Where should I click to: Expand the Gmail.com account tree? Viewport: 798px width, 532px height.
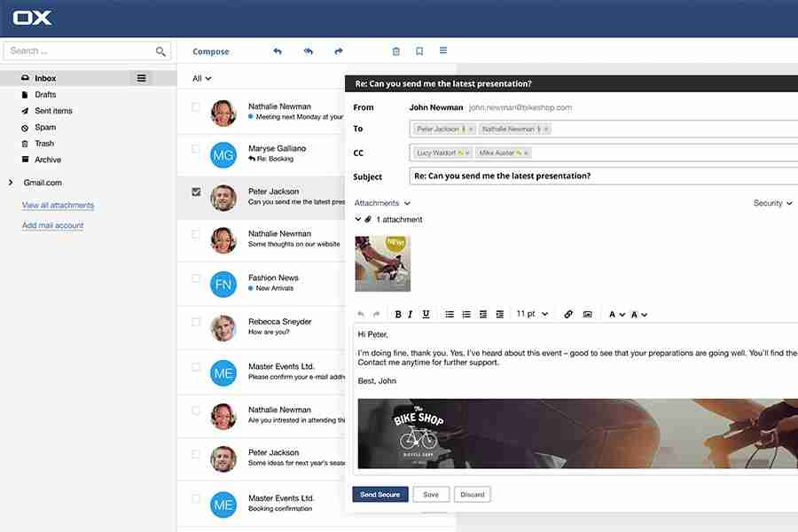[10, 183]
